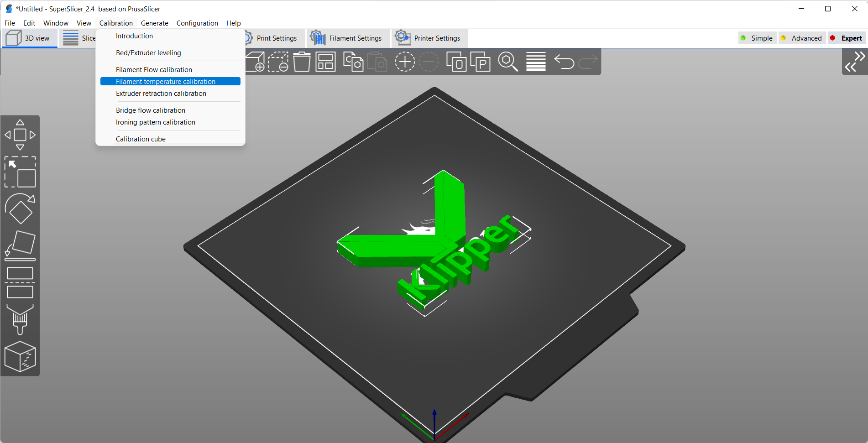Viewport: 868px width, 443px height.
Task: Click the Delete all trash icon
Action: (x=302, y=62)
